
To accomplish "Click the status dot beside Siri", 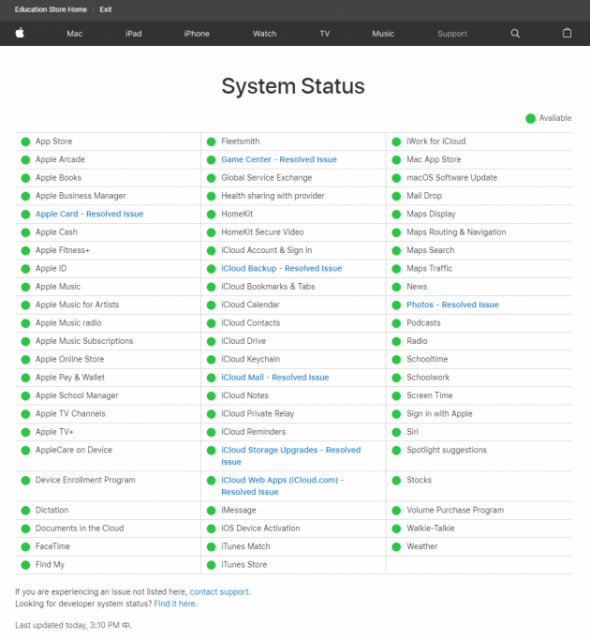I will (x=396, y=432).
